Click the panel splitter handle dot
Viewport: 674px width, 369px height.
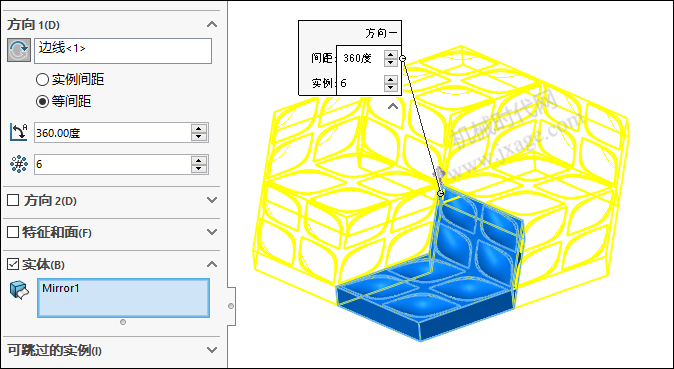tap(231, 306)
